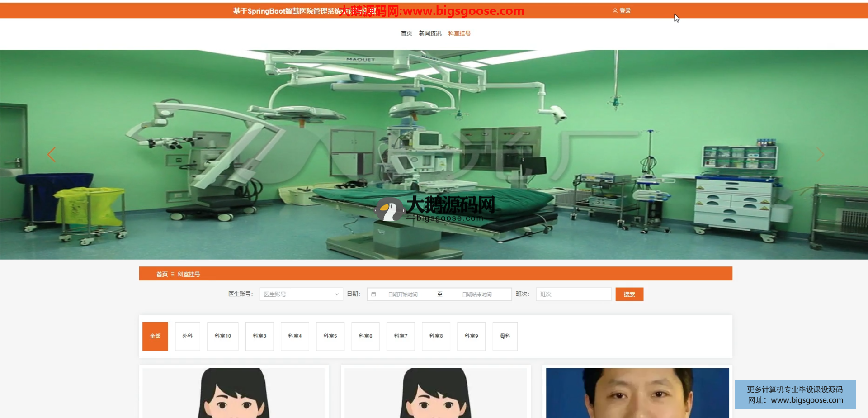
Task: Filter by 外科 department
Action: pos(187,336)
